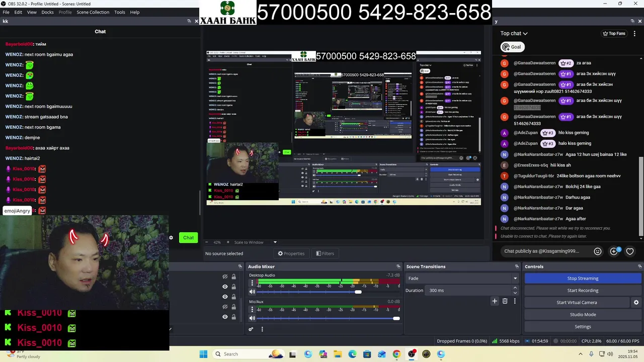Click Stop Streaming button
The width and height of the screenshot is (644, 362).
pos(583,279)
